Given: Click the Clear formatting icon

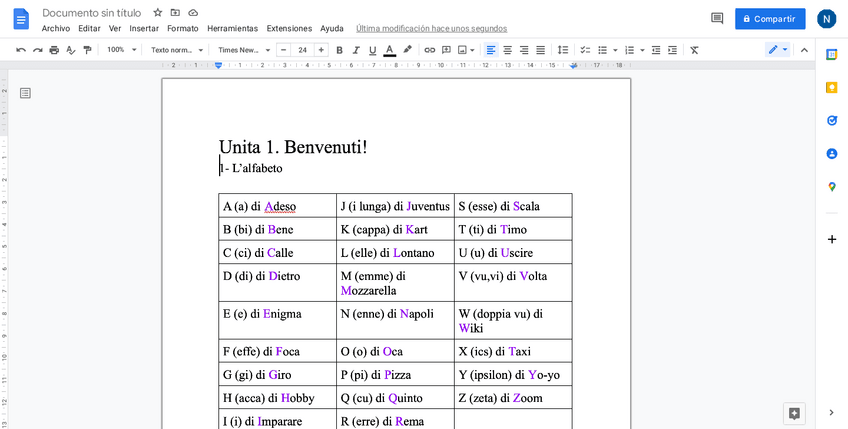Looking at the screenshot, I should pyautogui.click(x=694, y=50).
